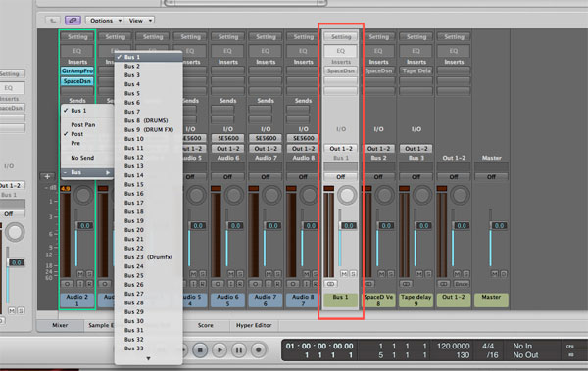Click the format icon on Audio 7 strip
Viewport: 588px width, 371px height.
[256, 284]
